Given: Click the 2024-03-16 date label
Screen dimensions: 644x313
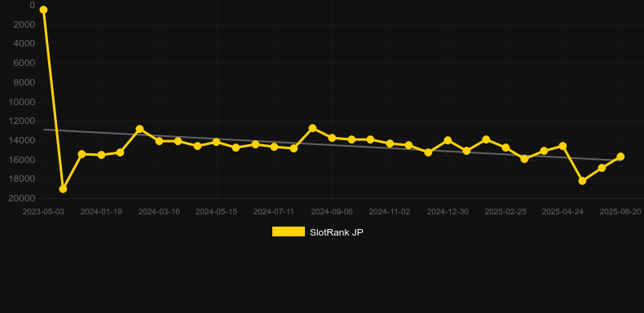Looking at the screenshot, I should [x=159, y=212].
